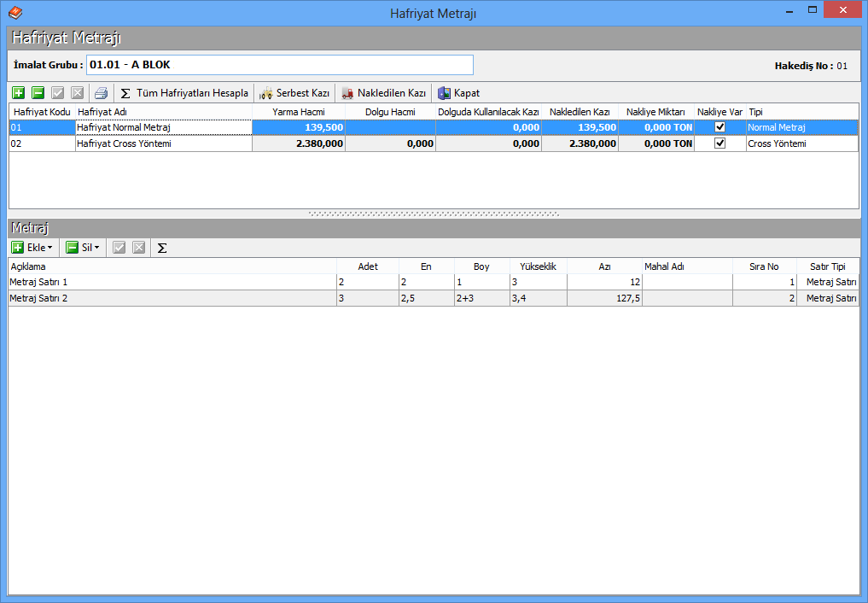The image size is (868, 603).
Task: Click the İmalat Grubu field
Action: coord(280,65)
